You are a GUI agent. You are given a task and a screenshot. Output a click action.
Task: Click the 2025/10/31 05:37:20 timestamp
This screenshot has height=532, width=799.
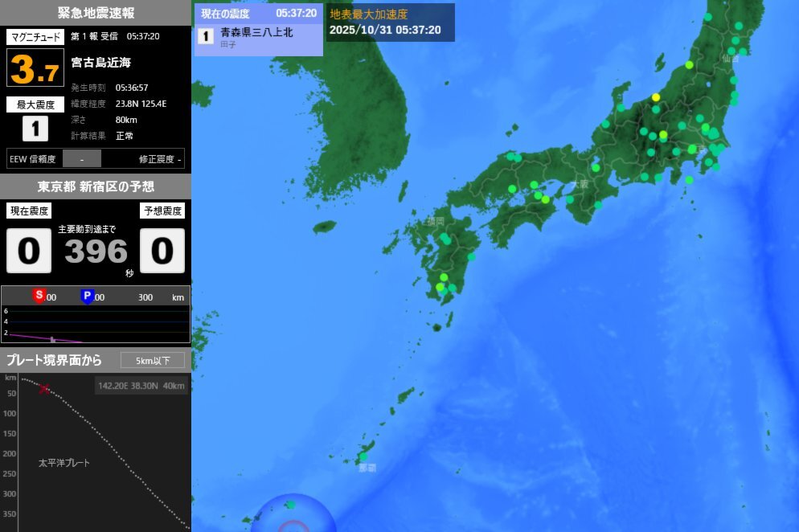(x=385, y=30)
